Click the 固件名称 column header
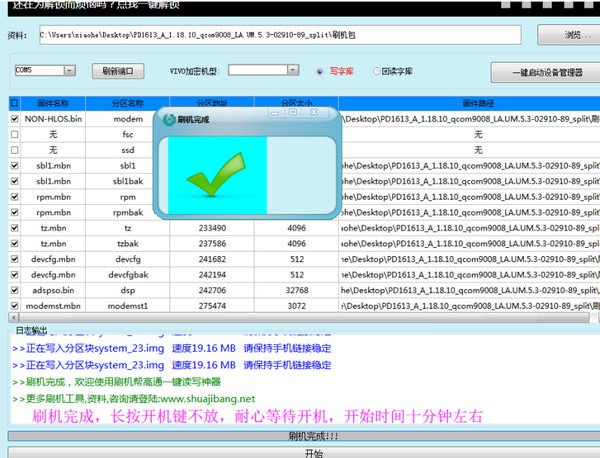 53,103
